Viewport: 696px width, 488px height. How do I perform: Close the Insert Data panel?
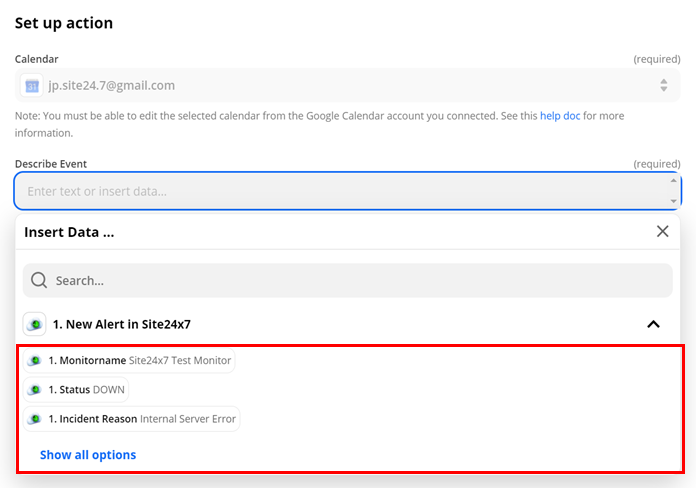click(662, 231)
